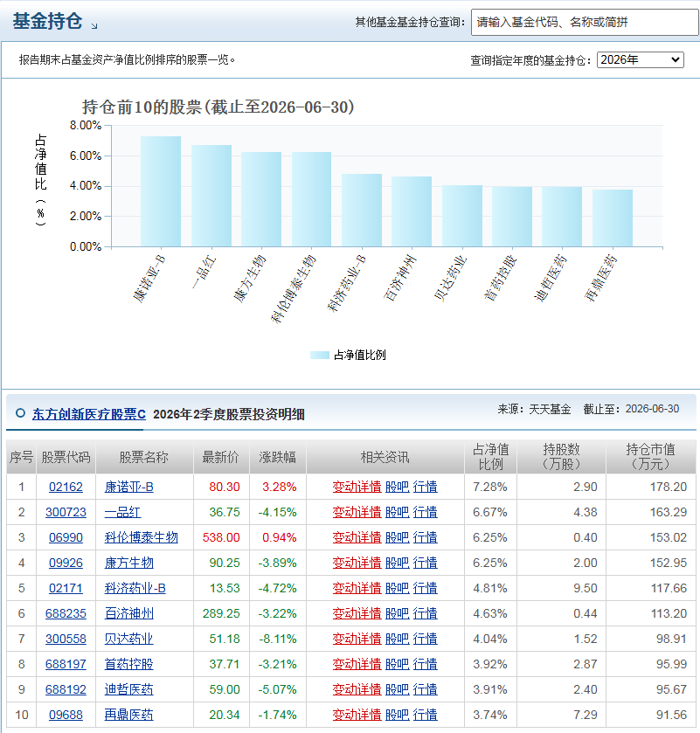Open 股吧 for 首药控股 row
This screenshot has height=733, width=700.
[x=398, y=664]
